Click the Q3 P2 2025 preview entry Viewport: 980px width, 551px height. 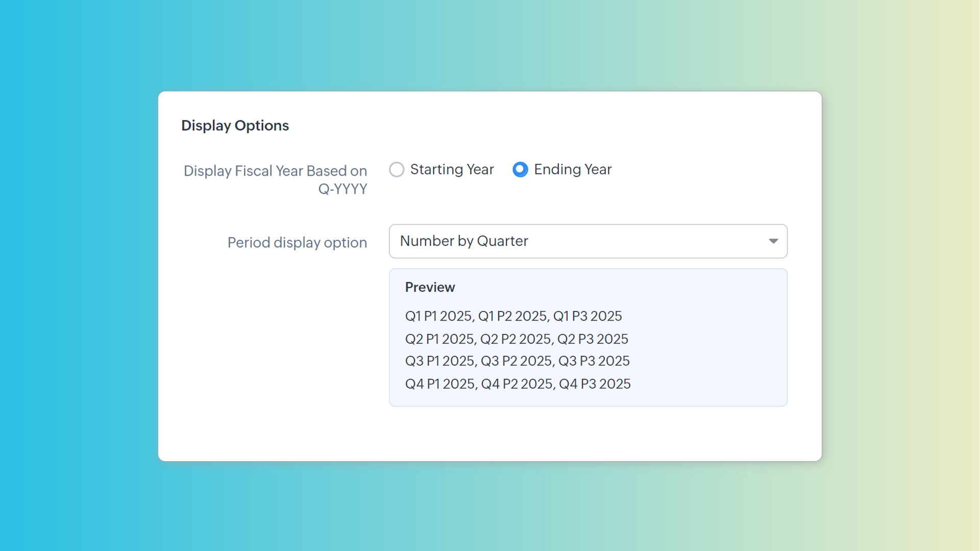point(516,361)
